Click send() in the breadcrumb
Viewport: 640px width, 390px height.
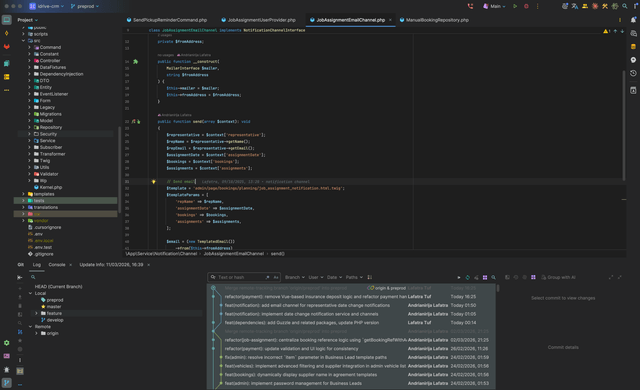point(278,254)
